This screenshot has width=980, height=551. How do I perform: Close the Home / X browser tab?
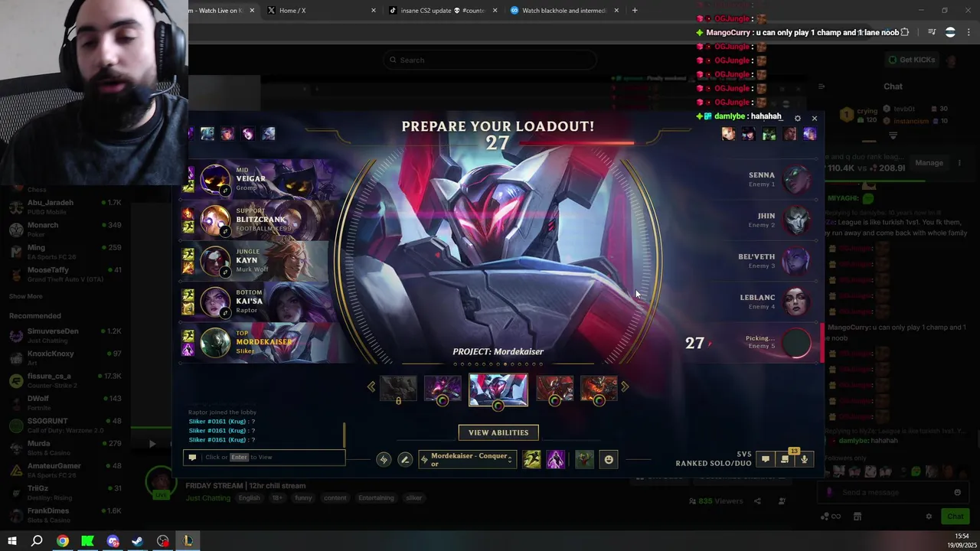click(x=374, y=11)
